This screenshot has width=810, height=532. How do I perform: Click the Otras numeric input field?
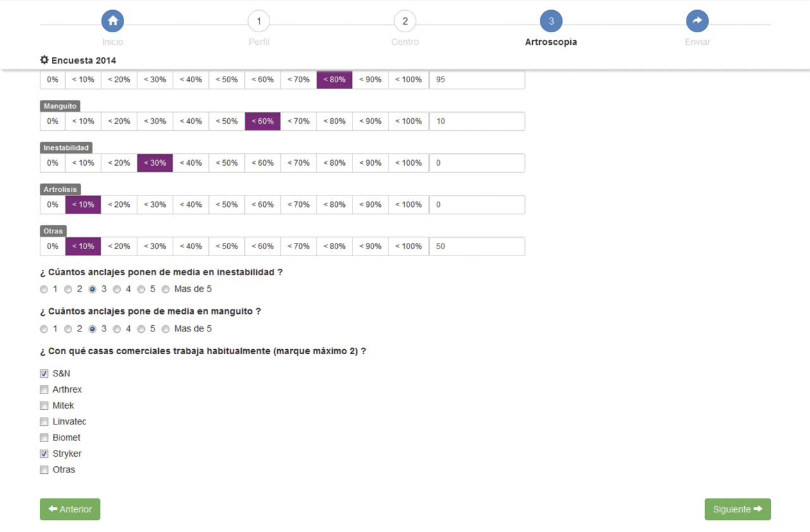click(x=477, y=247)
